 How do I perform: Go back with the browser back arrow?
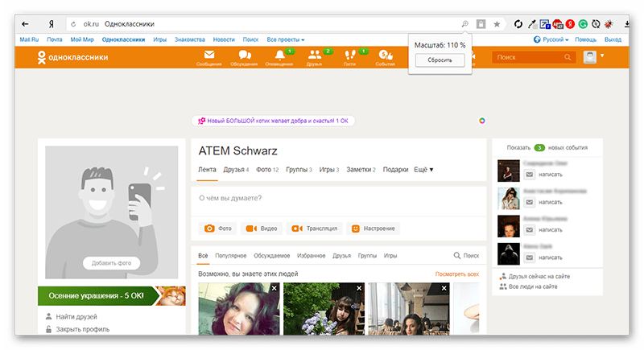pyautogui.click(x=25, y=24)
